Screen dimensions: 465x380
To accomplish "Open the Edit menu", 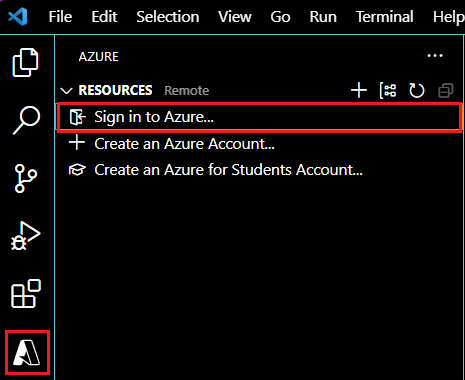I will pyautogui.click(x=104, y=17).
